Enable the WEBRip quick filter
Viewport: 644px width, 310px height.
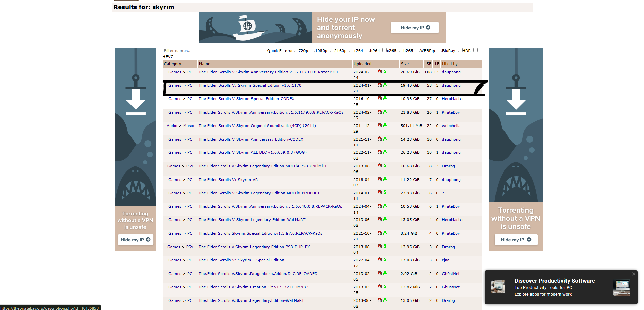click(x=418, y=50)
